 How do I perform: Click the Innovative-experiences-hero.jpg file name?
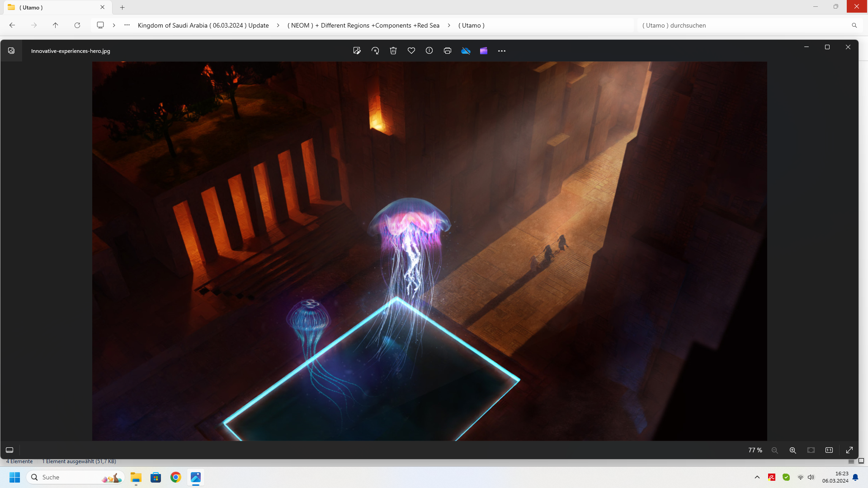tap(71, 51)
